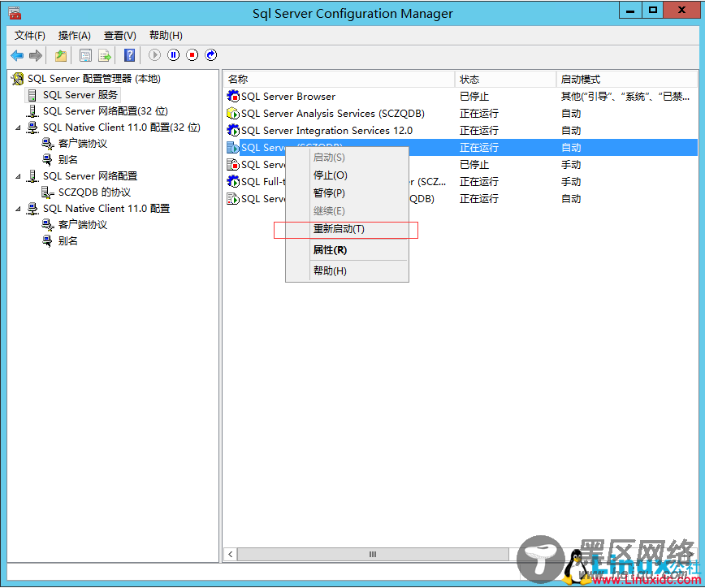Open Properties via toolbar properties icon
The image size is (705, 588).
click(x=85, y=55)
